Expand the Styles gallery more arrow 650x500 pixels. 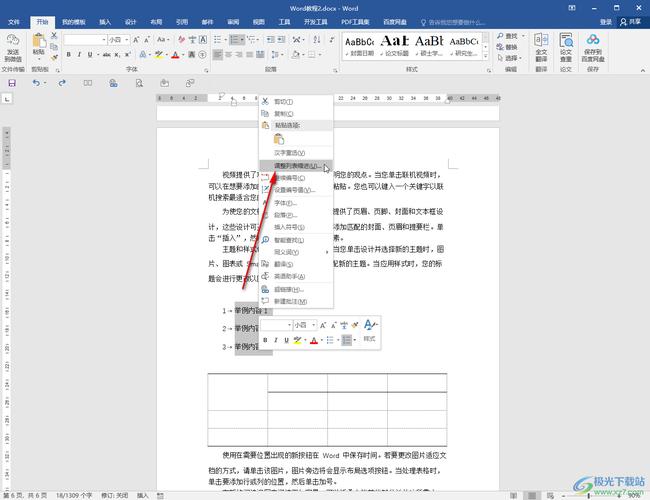(485, 57)
